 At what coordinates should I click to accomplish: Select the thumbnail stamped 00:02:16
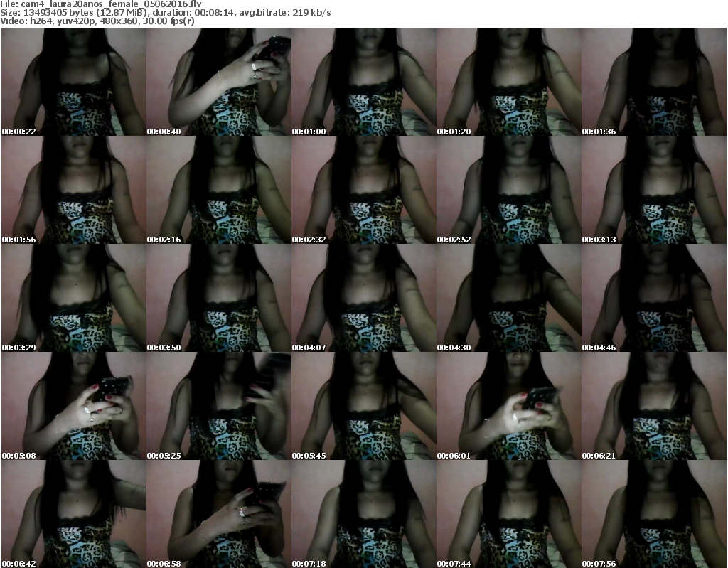pyautogui.click(x=219, y=190)
